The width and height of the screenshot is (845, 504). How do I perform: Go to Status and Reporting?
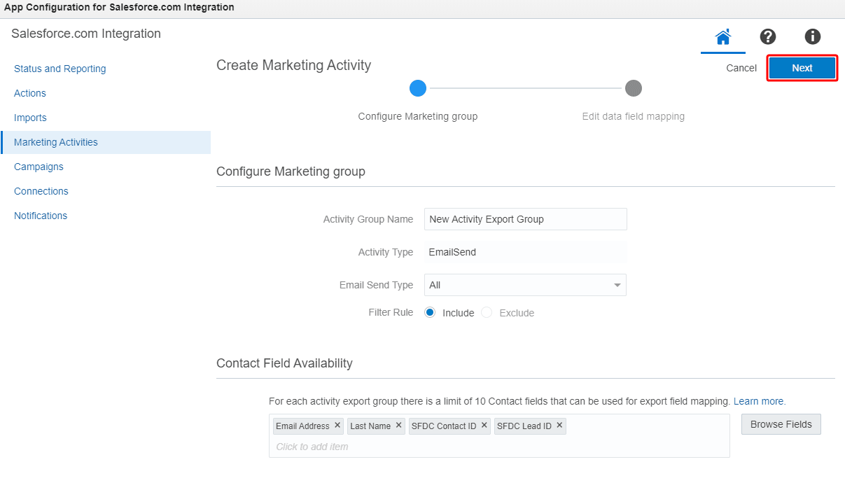60,69
